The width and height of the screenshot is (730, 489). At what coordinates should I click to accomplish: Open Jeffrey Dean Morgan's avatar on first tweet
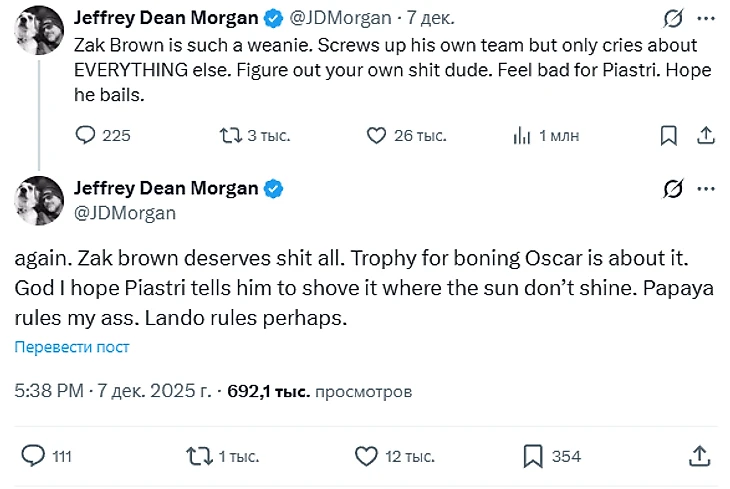pos(38,31)
